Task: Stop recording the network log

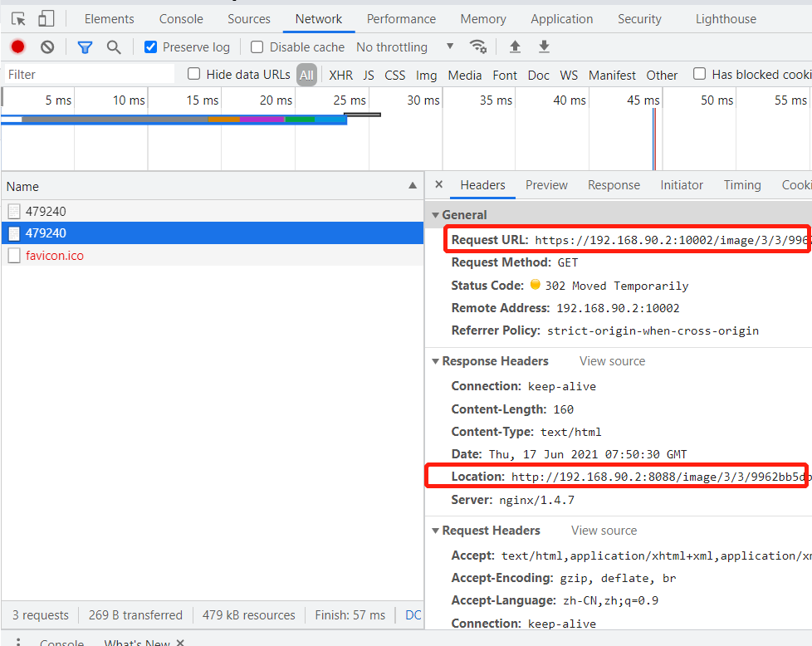Action: point(17,47)
